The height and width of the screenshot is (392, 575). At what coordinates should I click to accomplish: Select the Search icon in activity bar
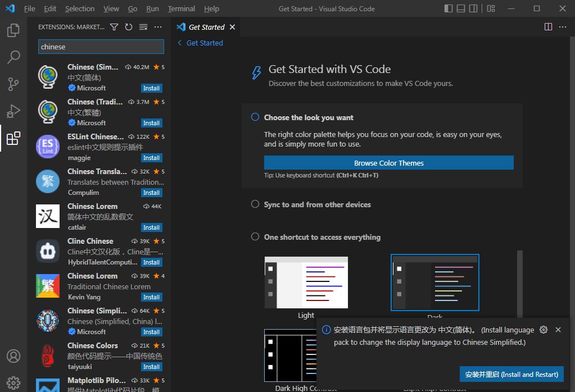pos(13,57)
